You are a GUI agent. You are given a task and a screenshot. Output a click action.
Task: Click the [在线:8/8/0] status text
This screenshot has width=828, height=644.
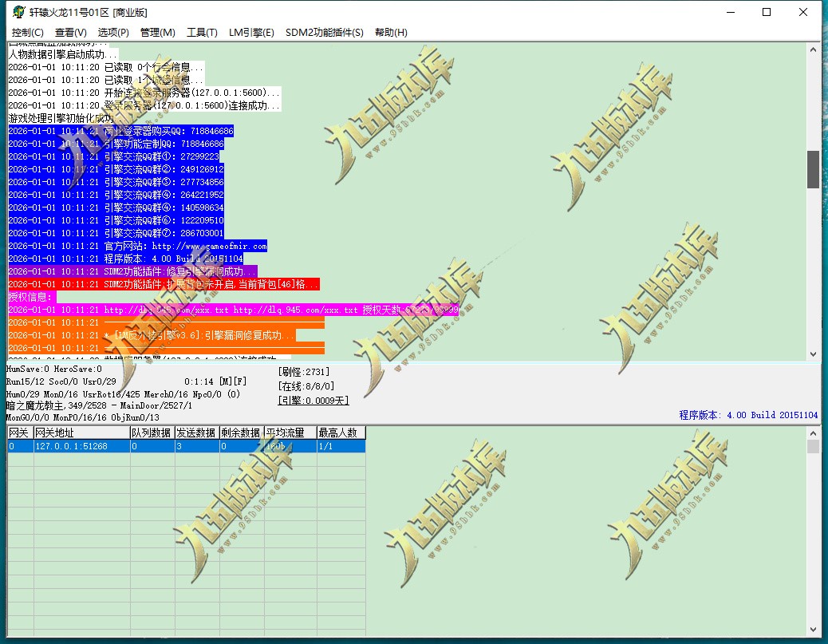[306, 386]
